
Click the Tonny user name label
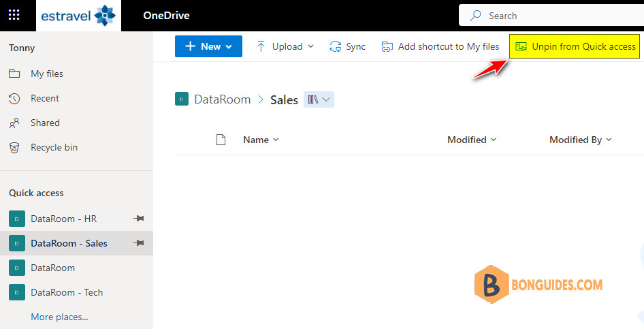[x=22, y=48]
